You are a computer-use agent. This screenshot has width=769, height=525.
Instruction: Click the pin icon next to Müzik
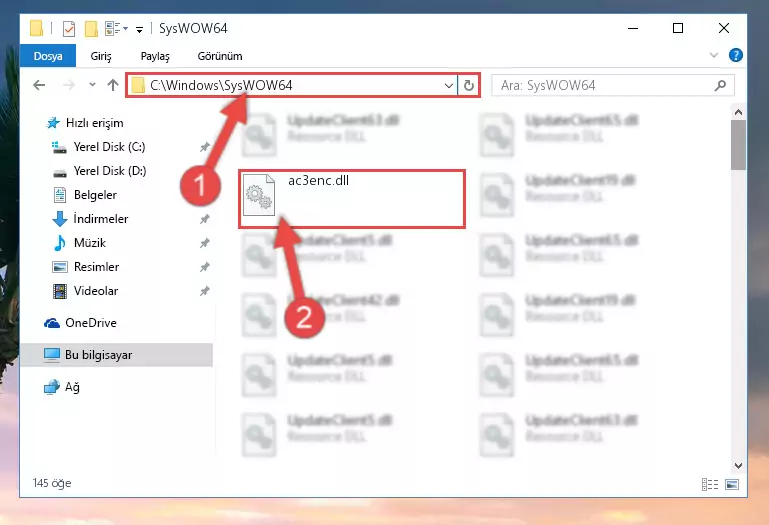pos(205,243)
